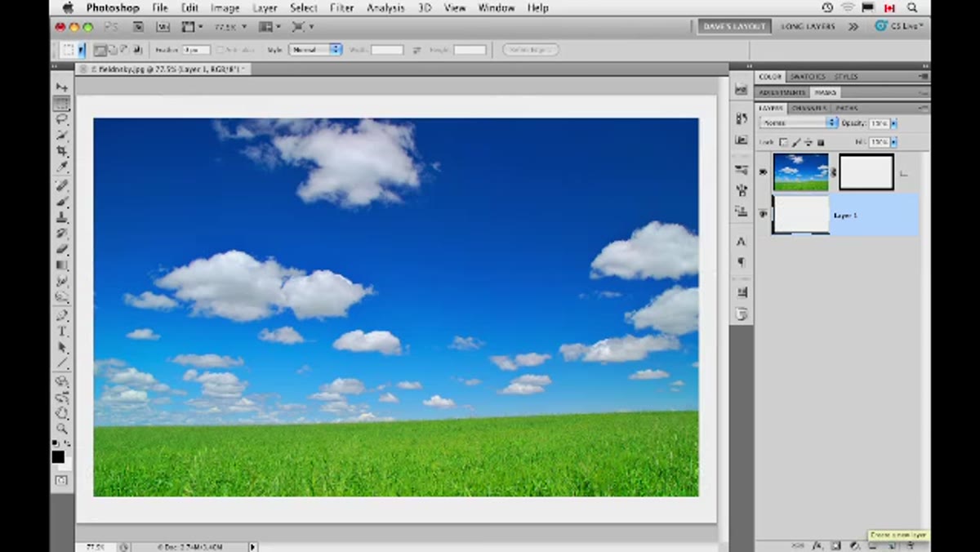The height and width of the screenshot is (552, 980).
Task: Switch to the Channels tab
Action: click(x=808, y=108)
